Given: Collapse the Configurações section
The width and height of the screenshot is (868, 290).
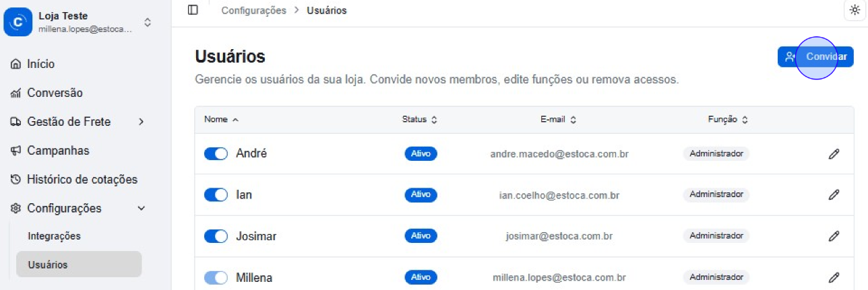Looking at the screenshot, I should click(x=141, y=209).
